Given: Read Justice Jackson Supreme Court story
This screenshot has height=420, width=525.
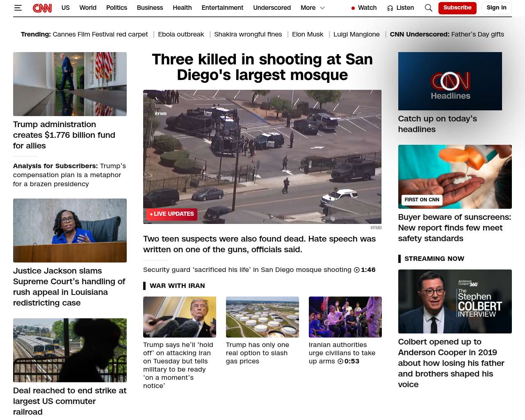Looking at the screenshot, I should click(x=69, y=287).
